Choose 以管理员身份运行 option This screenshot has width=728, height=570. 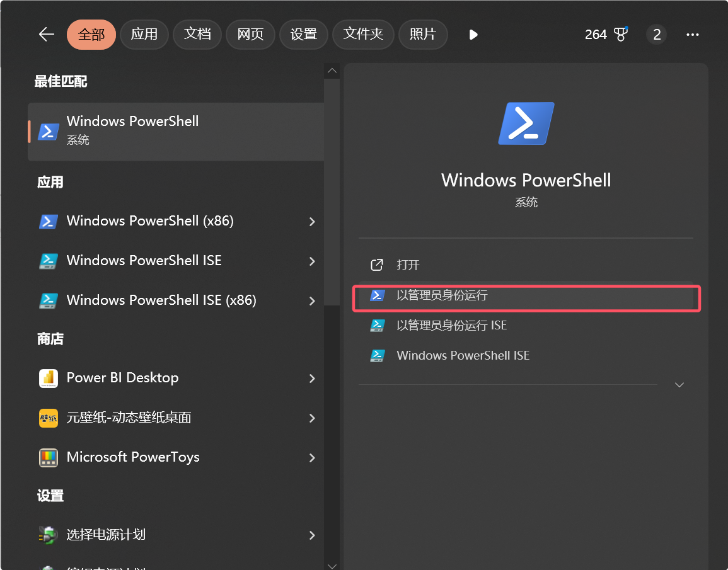click(526, 295)
